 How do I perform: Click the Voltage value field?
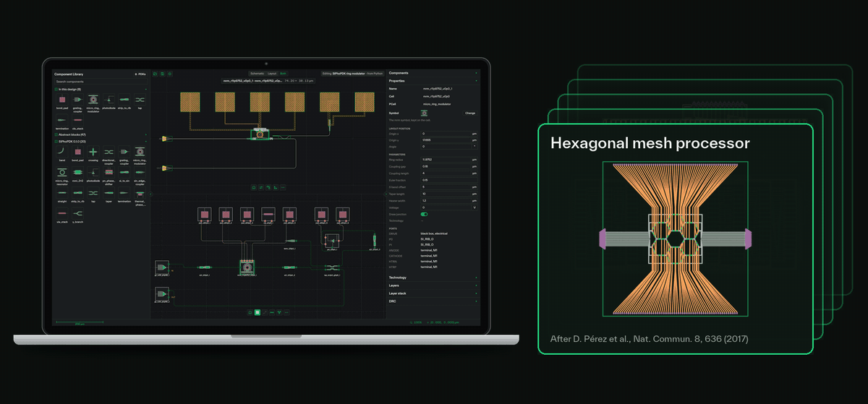point(446,207)
